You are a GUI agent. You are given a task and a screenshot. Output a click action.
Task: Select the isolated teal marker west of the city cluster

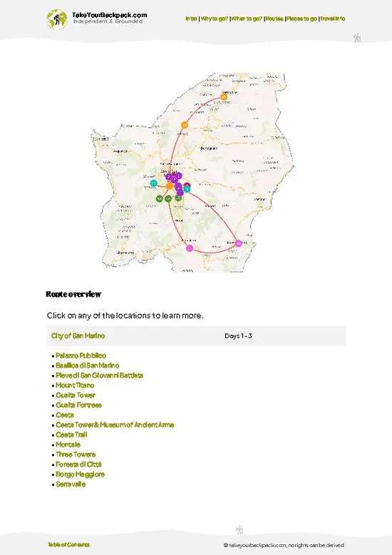click(x=153, y=183)
